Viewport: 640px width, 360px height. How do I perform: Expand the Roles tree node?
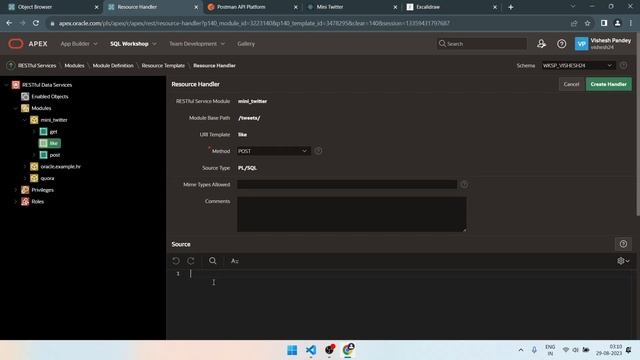16,202
